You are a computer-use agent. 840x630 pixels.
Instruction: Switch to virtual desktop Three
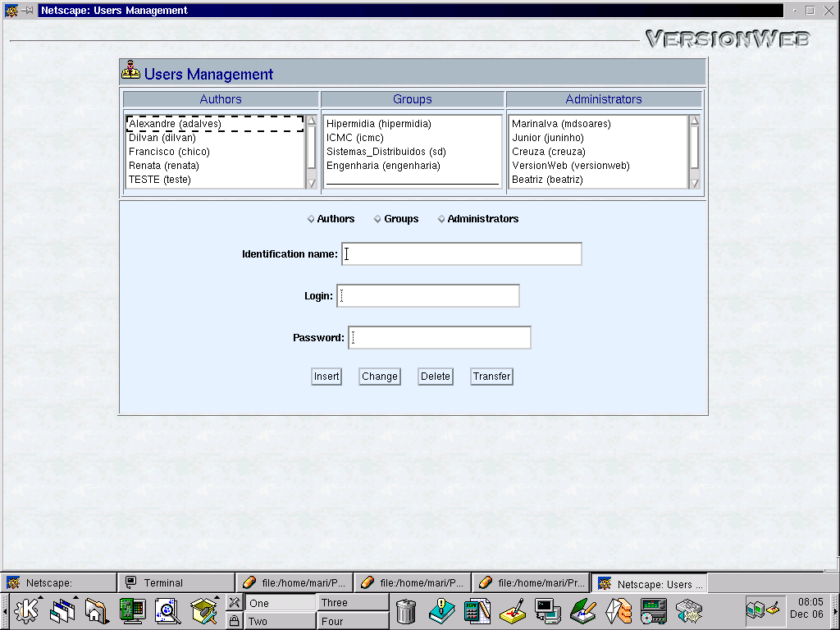click(353, 603)
